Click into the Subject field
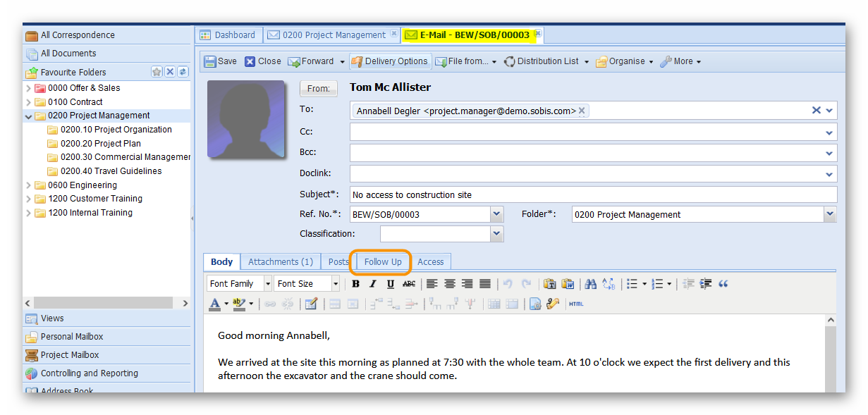This screenshot has width=868, height=415. 592,194
